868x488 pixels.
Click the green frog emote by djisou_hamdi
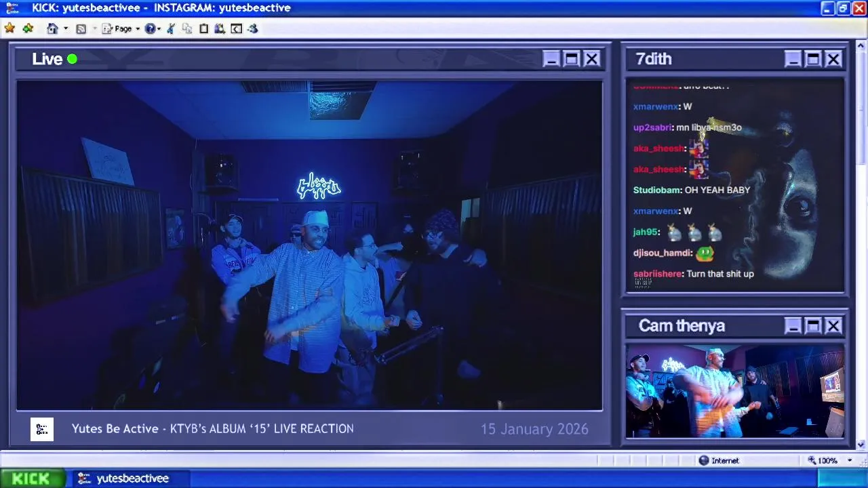coord(705,253)
